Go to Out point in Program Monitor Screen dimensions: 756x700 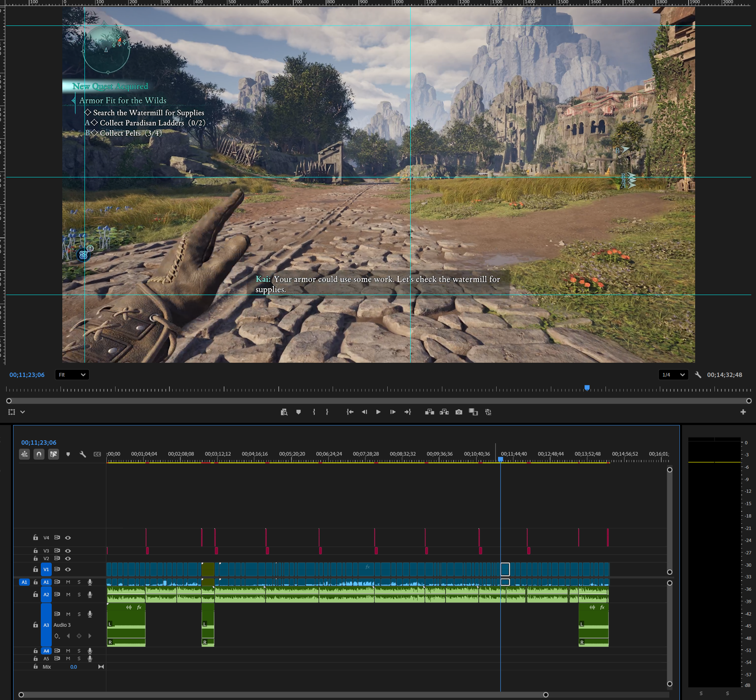click(407, 412)
